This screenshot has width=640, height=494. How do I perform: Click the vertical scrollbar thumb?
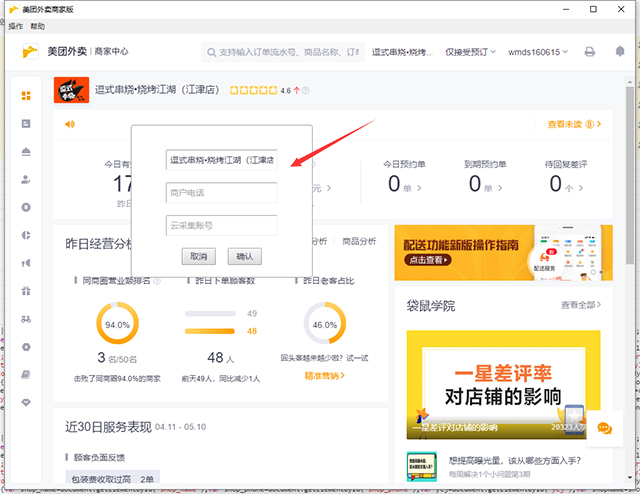pyautogui.click(x=630, y=175)
